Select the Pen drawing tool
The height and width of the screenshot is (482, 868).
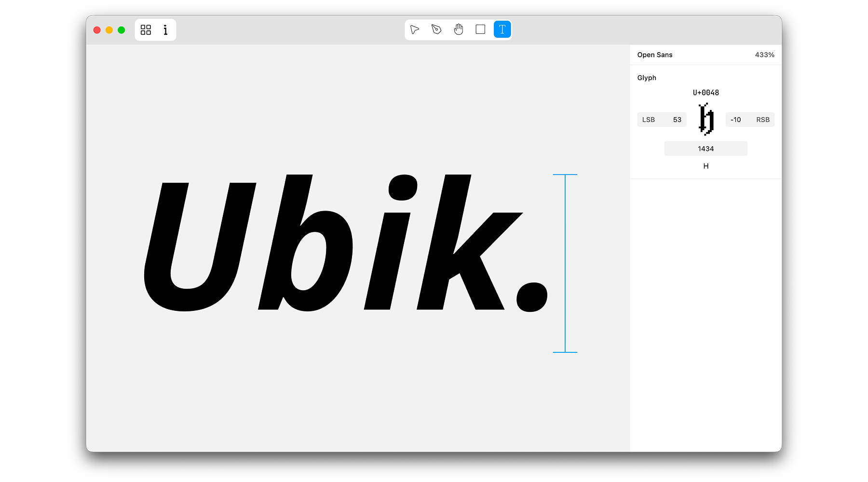[x=436, y=29]
